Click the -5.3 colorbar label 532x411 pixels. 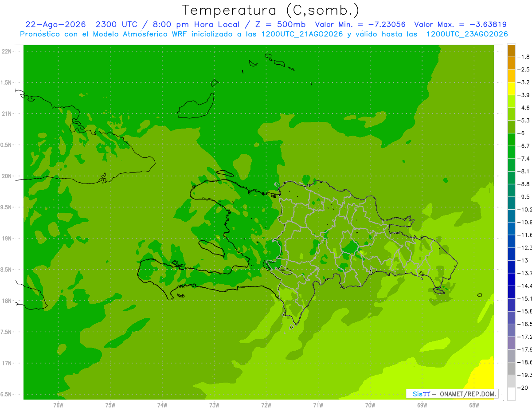tap(524, 120)
